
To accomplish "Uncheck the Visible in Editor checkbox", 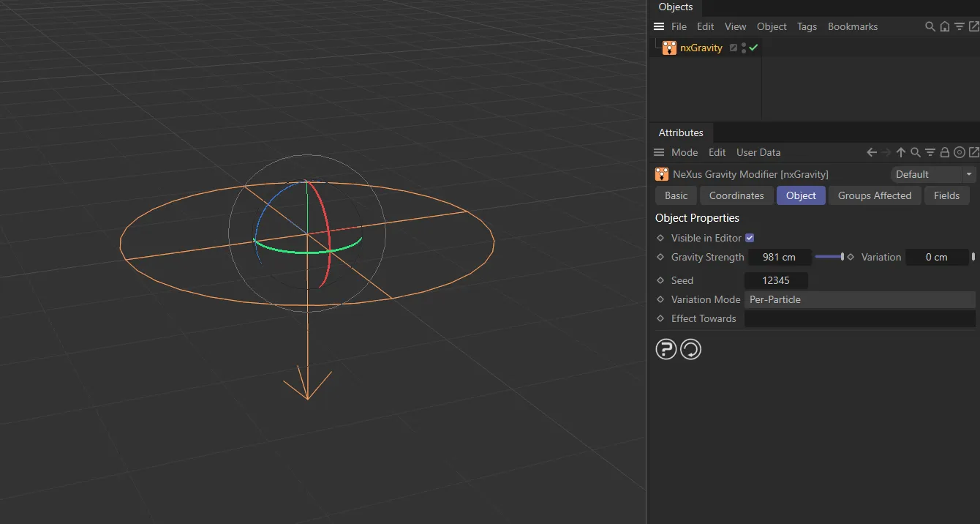I will coord(749,238).
